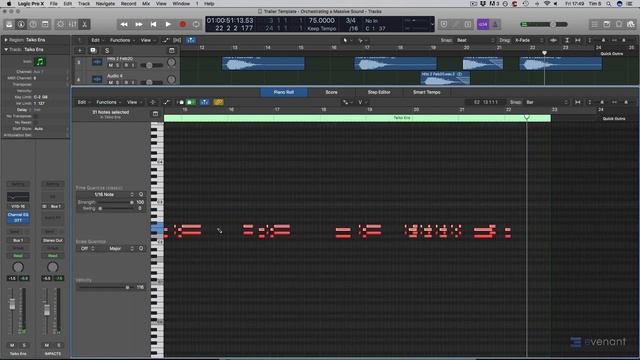Screen dimensions: 640x360
Task: Open the media Browsers button
Action: (x=631, y=24)
